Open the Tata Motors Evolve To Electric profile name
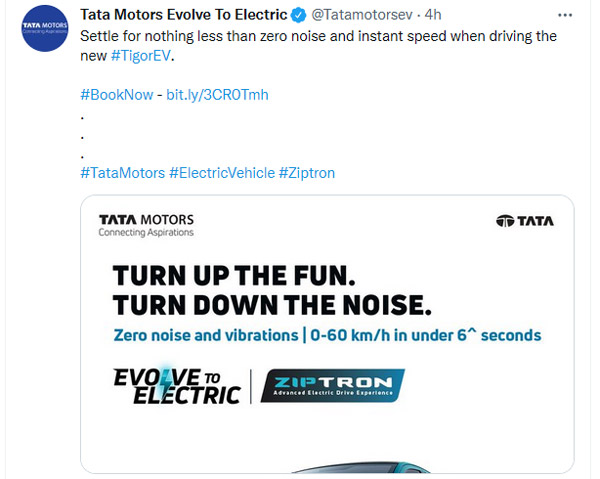 [182, 15]
